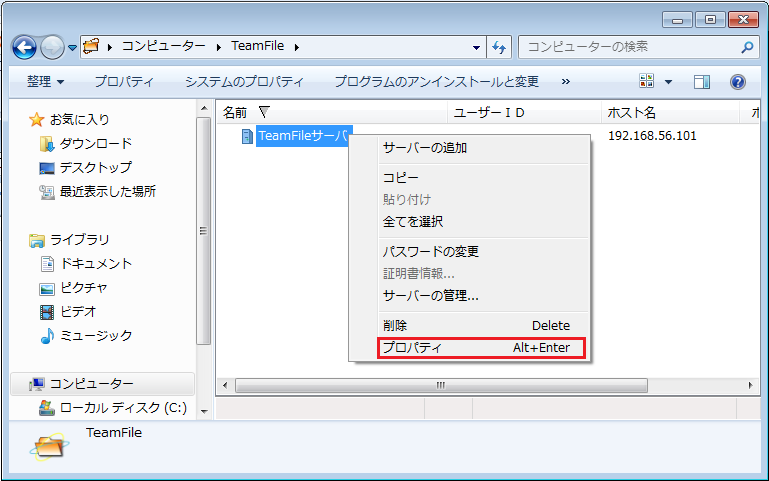769x481 pixels.
Task: Click プログラムのアンインストールと変更 button
Action: pyautogui.click(x=436, y=82)
